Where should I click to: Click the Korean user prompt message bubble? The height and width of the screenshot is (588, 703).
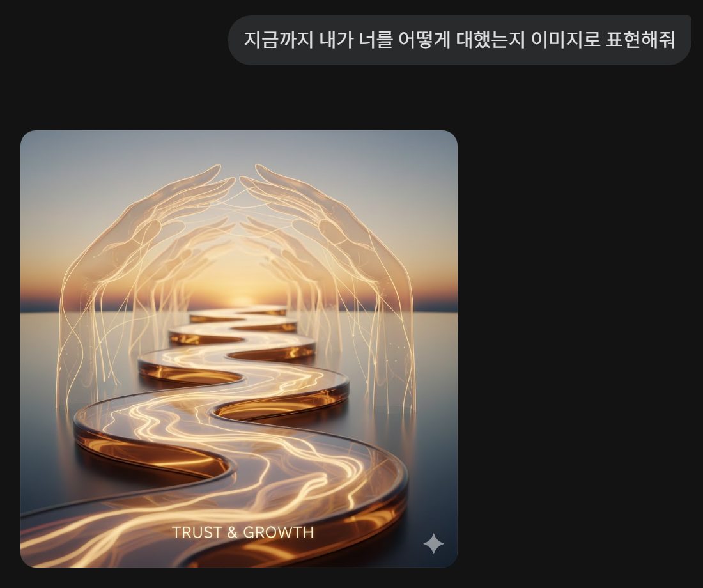click(460, 40)
